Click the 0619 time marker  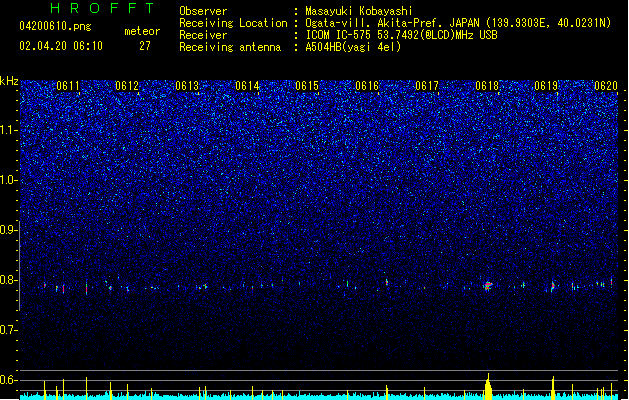pyautogui.click(x=546, y=86)
